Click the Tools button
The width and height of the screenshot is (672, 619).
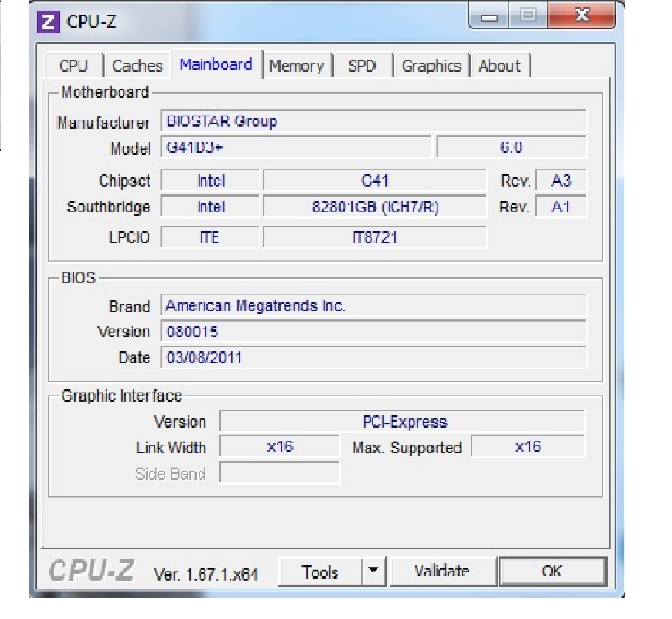[x=320, y=572]
